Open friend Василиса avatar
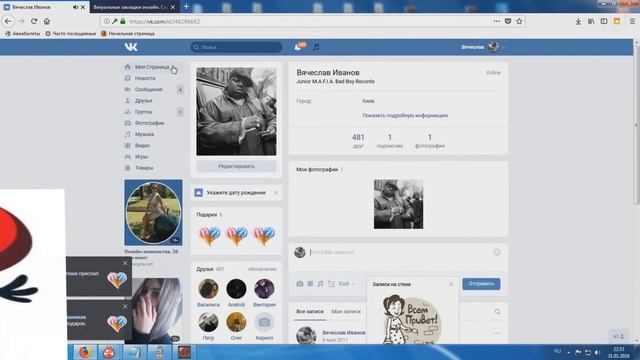The width and height of the screenshot is (640, 360). pos(208,289)
